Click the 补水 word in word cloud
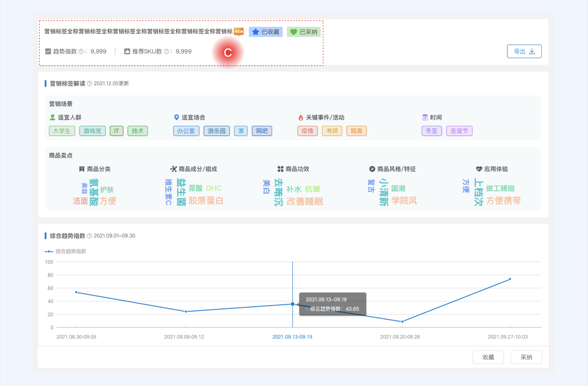The image size is (588, 386). point(294,189)
